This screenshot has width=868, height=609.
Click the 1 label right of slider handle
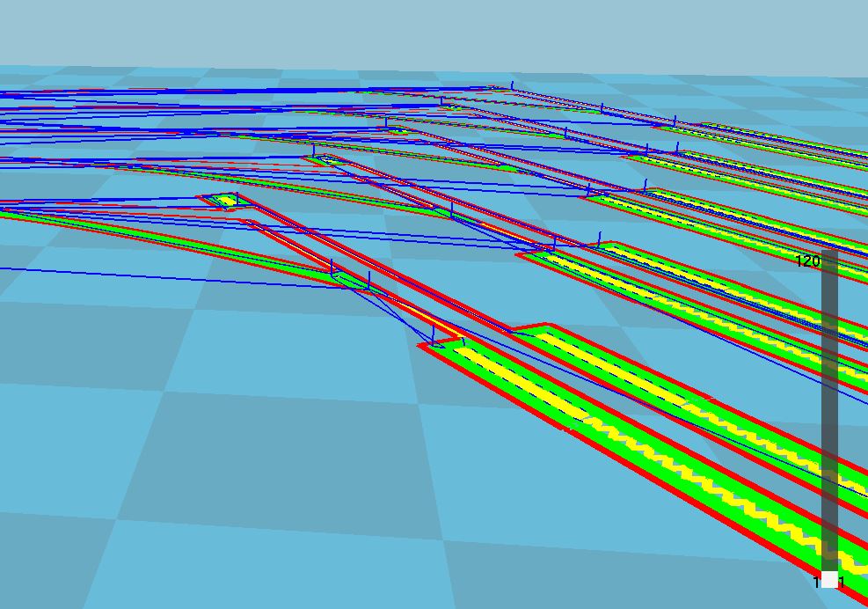point(842,582)
